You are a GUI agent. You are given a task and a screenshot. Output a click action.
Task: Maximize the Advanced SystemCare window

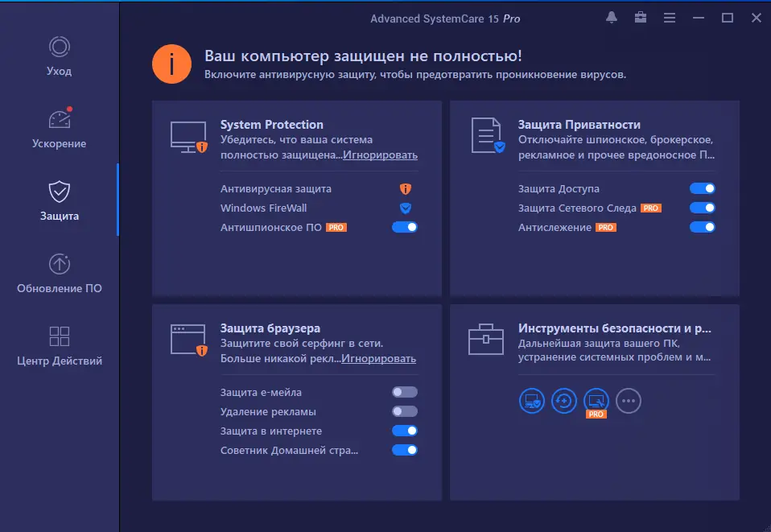[x=728, y=18]
